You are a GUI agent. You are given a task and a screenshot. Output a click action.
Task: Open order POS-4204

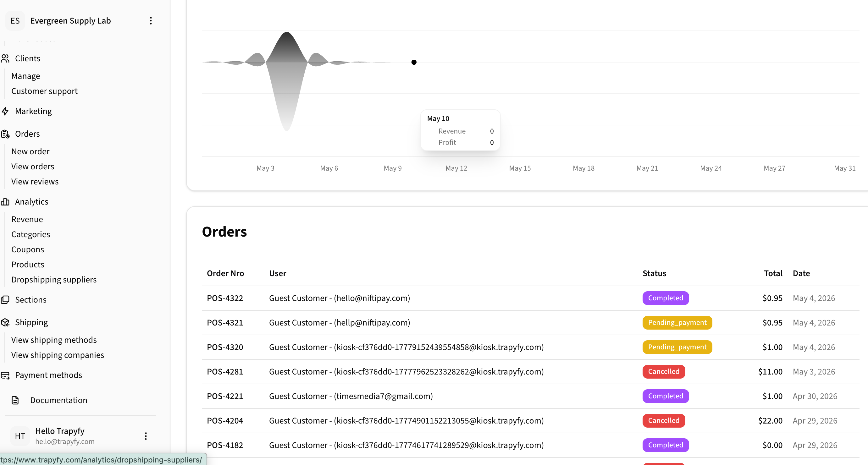pos(225,421)
